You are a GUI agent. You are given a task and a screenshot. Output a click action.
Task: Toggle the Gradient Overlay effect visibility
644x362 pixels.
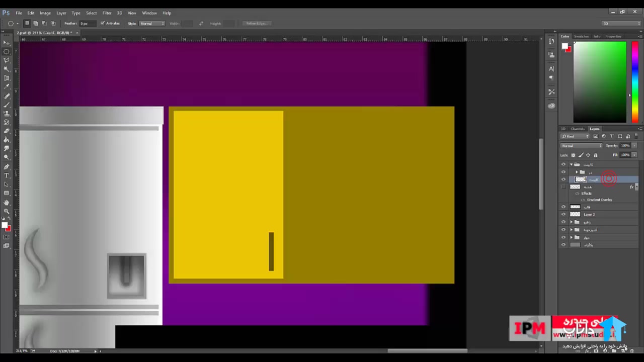click(x=583, y=200)
